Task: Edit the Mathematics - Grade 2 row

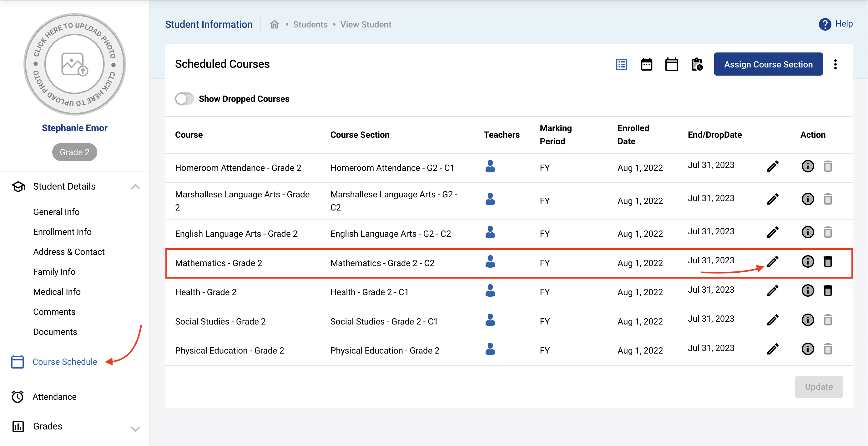Action: click(x=773, y=261)
